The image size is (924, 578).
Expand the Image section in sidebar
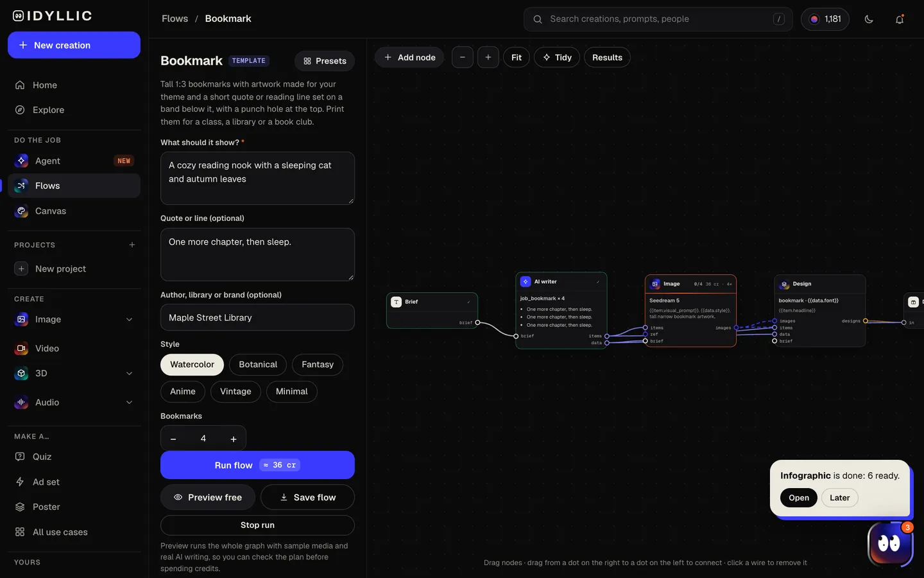click(x=129, y=319)
